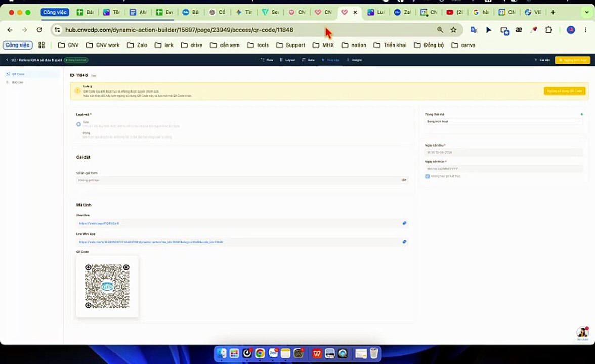The width and height of the screenshot is (595, 364).
Task: Open Finder from the dock
Action: click(x=221, y=353)
